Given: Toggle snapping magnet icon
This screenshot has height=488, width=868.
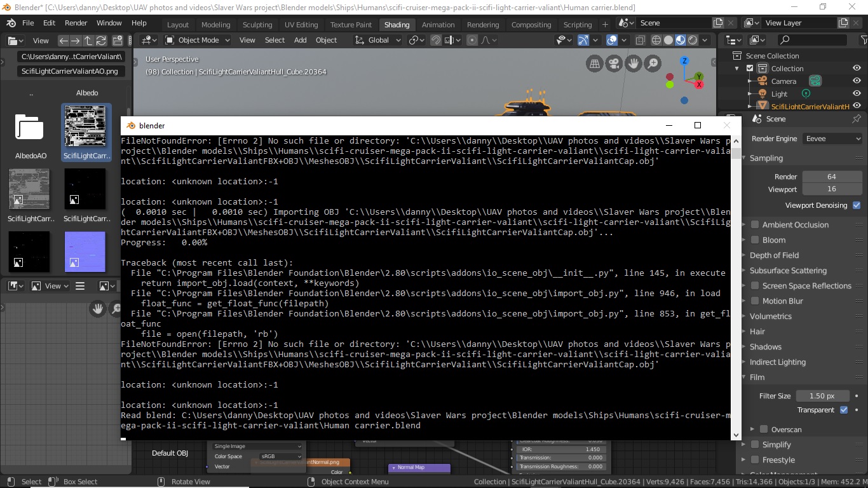Looking at the screenshot, I should (436, 40).
